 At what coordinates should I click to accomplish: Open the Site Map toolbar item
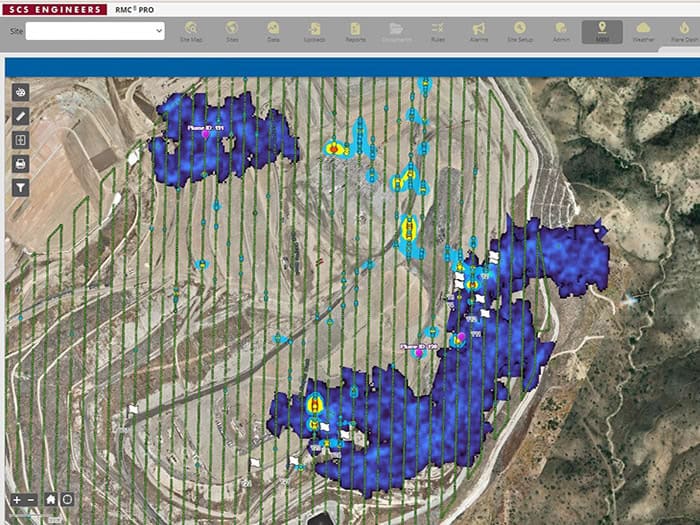point(190,32)
